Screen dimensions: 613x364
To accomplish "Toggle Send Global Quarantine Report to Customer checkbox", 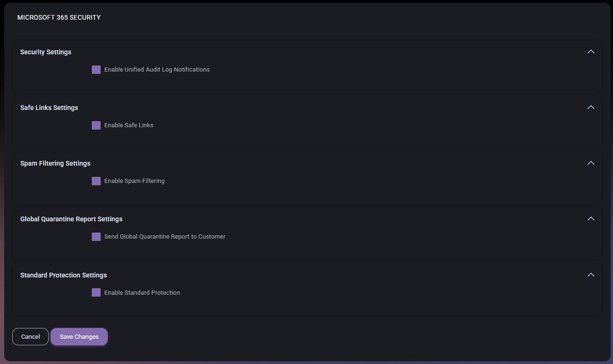I will click(x=96, y=237).
